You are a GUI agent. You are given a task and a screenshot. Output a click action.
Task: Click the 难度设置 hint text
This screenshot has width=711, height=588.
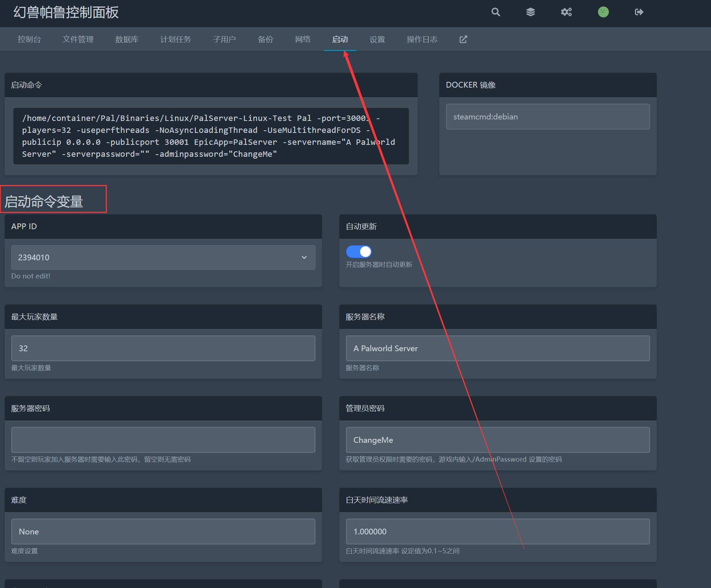(x=24, y=551)
